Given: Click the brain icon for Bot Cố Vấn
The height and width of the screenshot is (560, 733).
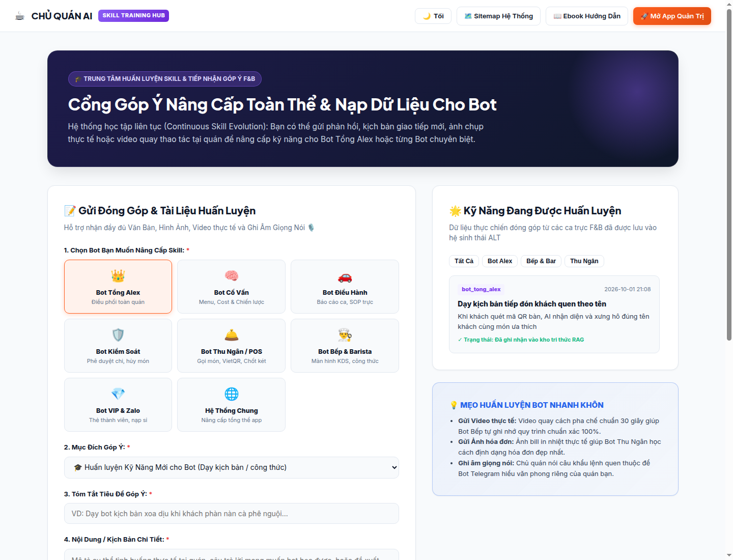Looking at the screenshot, I should (232, 276).
